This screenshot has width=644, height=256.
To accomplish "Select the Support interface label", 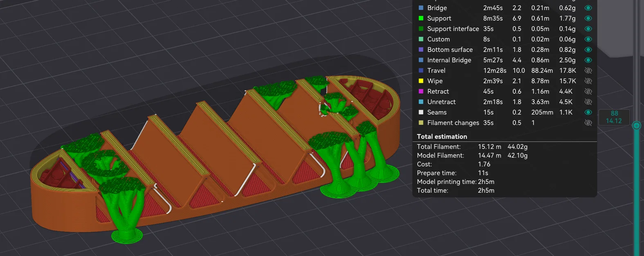I will pos(453,29).
